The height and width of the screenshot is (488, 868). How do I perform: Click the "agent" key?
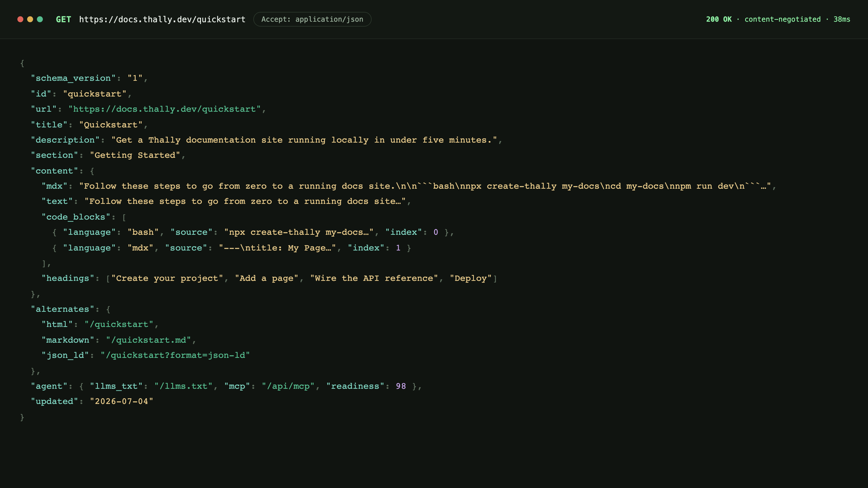(49, 386)
